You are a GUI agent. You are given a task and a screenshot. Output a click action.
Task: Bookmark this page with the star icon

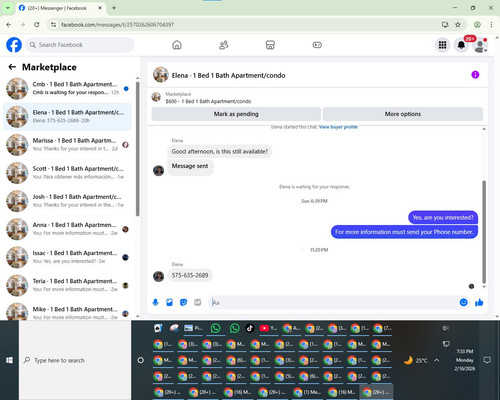[458, 24]
